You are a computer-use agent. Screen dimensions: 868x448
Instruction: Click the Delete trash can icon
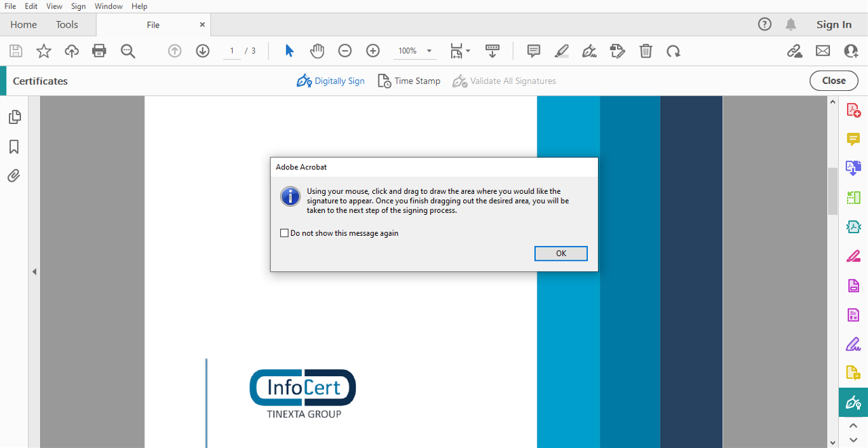coord(646,51)
